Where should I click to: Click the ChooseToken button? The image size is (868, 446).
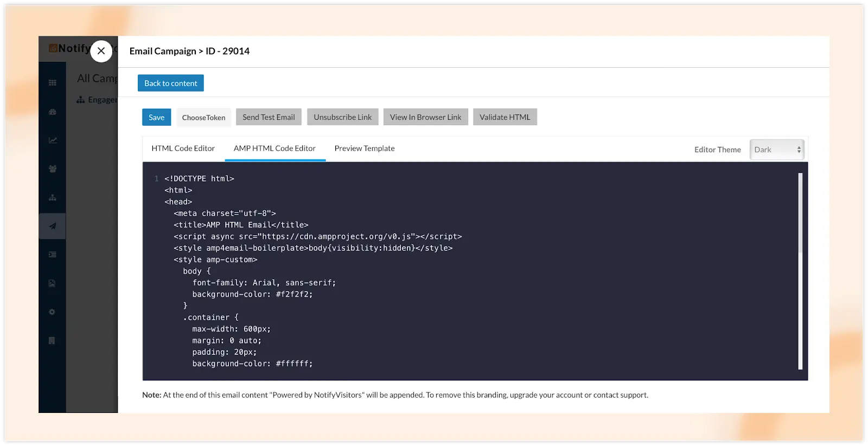pyautogui.click(x=203, y=117)
